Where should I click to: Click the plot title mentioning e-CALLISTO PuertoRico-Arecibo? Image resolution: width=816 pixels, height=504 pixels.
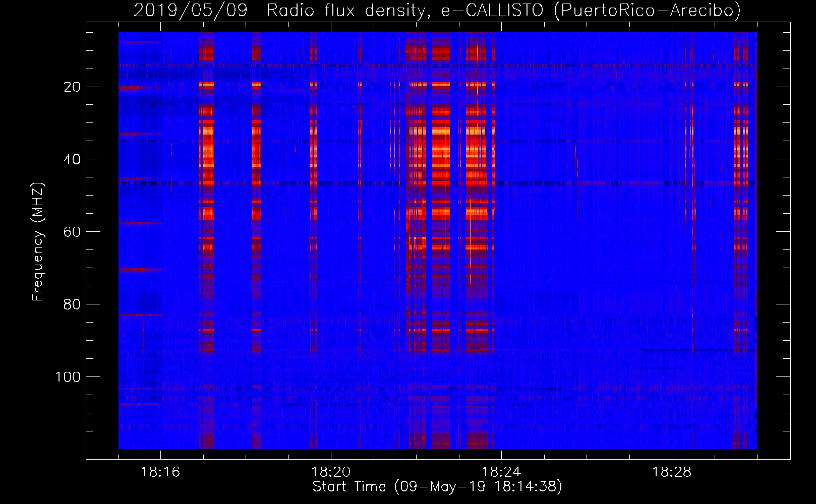click(x=437, y=10)
